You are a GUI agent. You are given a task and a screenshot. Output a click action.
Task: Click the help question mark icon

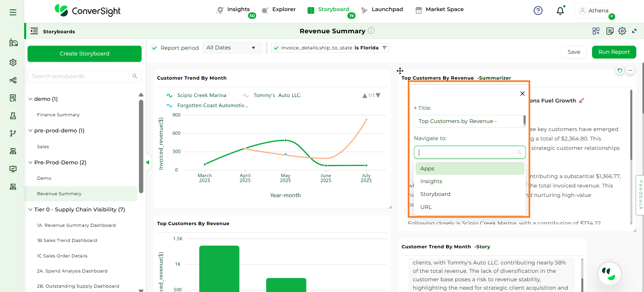(538, 11)
